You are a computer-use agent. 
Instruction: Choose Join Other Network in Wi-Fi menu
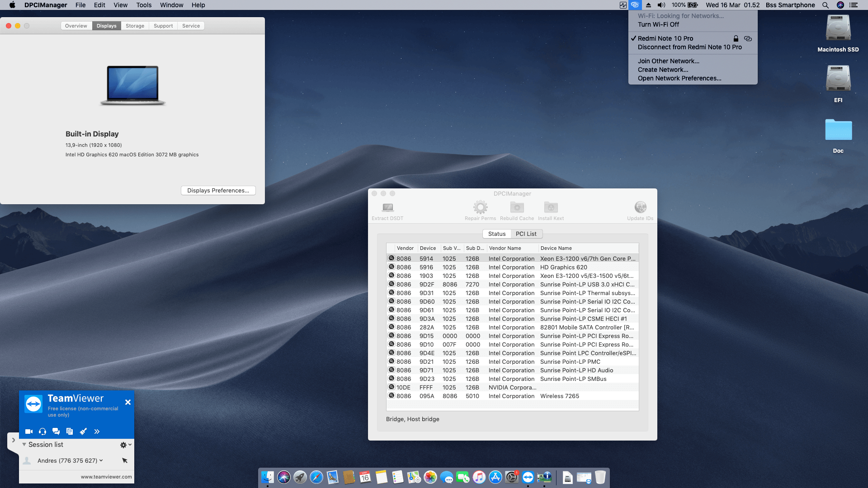[693, 61]
